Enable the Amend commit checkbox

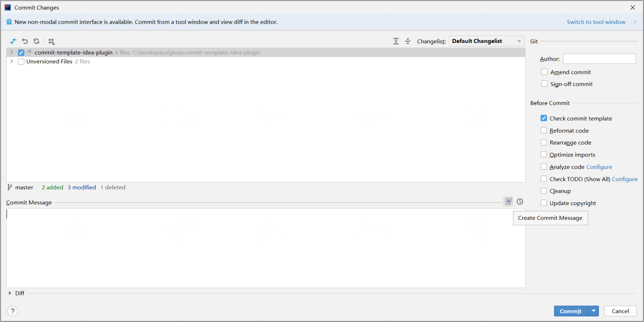click(x=545, y=72)
